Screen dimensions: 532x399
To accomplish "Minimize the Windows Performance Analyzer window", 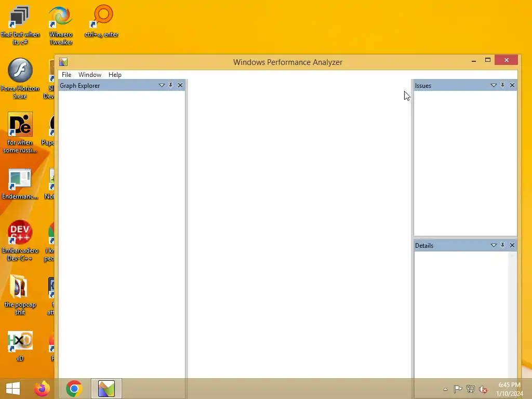I will pyautogui.click(x=474, y=60).
